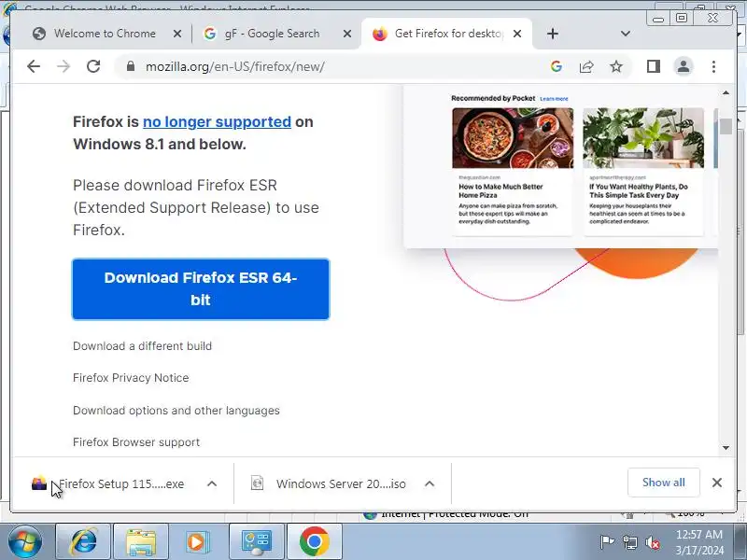The height and width of the screenshot is (560, 747).
Task: Open Download options and other languages
Action: pos(176,411)
